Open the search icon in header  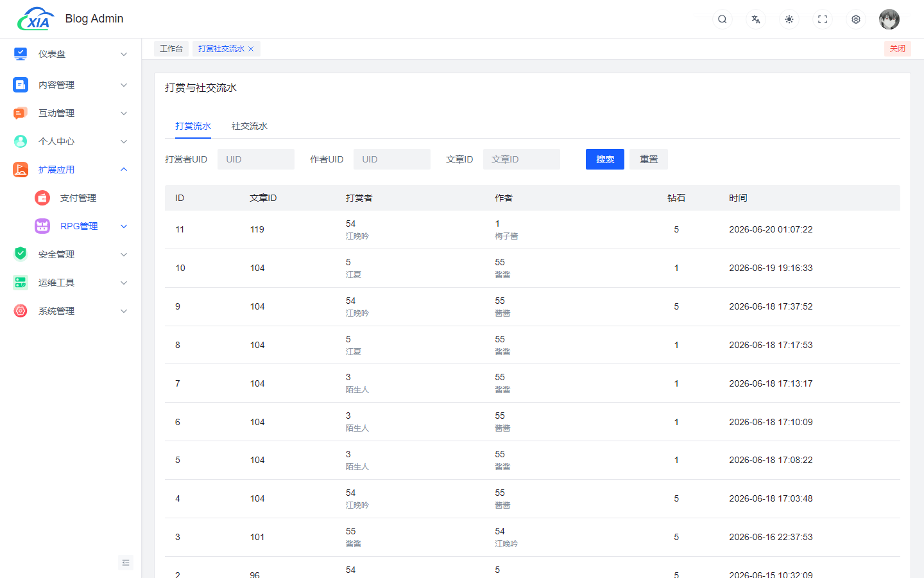[x=723, y=19]
